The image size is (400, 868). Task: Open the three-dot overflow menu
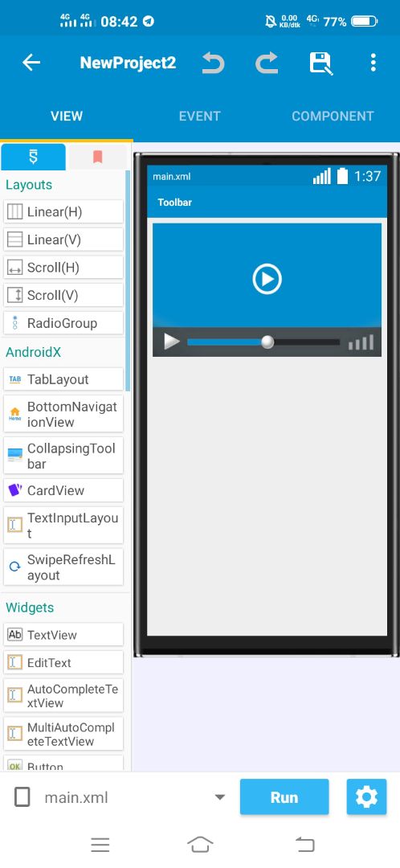pos(373,63)
